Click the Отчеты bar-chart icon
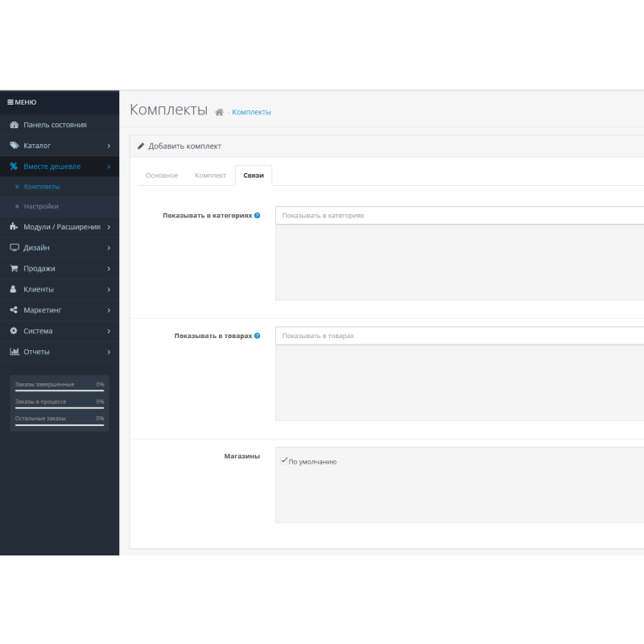This screenshot has height=644, width=644. pos(14,352)
